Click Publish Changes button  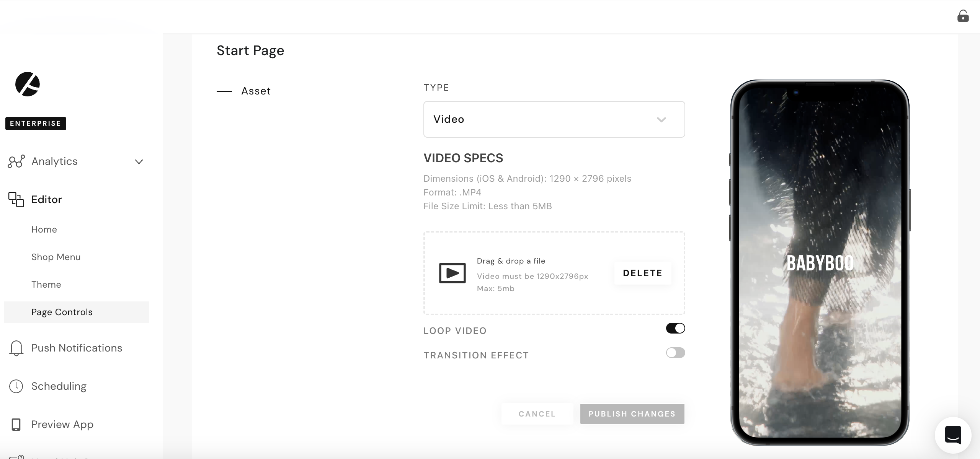[632, 414]
